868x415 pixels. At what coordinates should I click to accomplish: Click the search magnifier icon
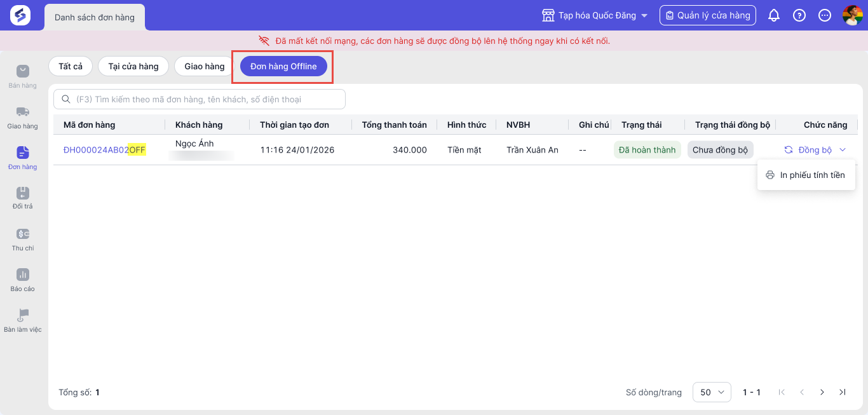[x=65, y=99]
